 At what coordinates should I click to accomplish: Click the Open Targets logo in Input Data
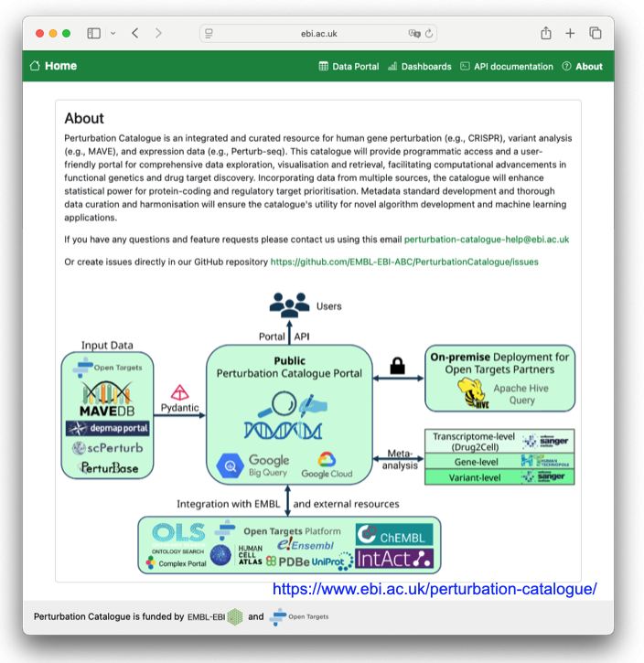107,368
